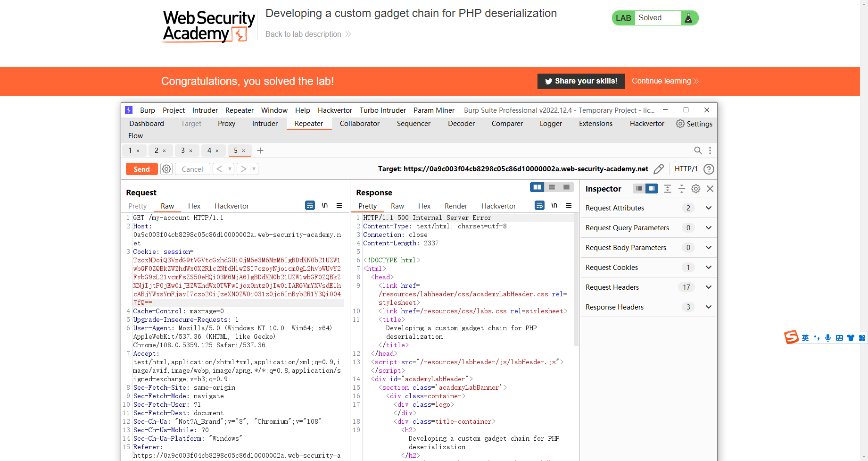Screen dimensions: 868x461
Task: Click the lab flask icon beside Solved
Action: point(688,18)
